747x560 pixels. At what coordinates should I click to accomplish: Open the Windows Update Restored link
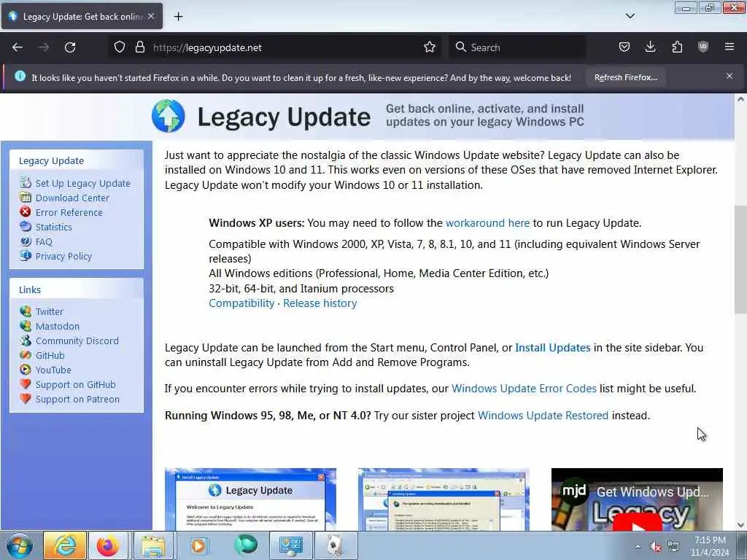pos(543,416)
